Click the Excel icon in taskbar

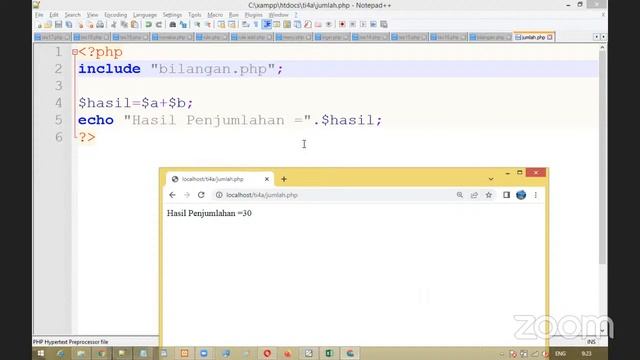coord(329,353)
